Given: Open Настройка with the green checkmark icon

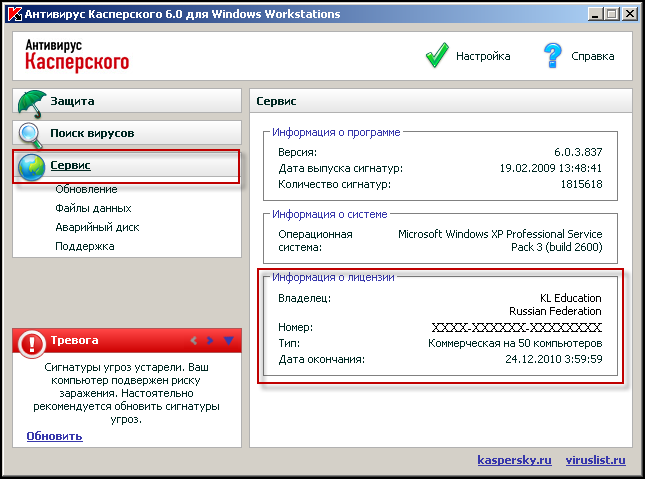Looking at the screenshot, I should tap(437, 56).
